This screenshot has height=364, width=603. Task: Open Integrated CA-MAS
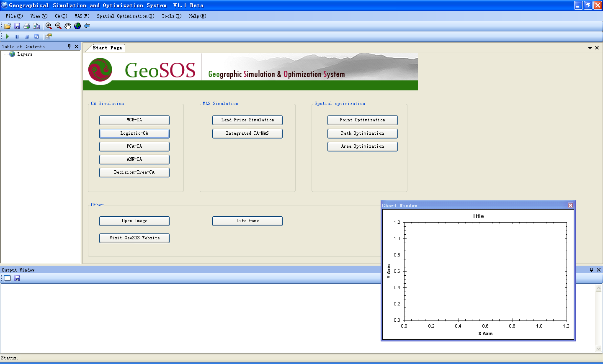pos(247,133)
